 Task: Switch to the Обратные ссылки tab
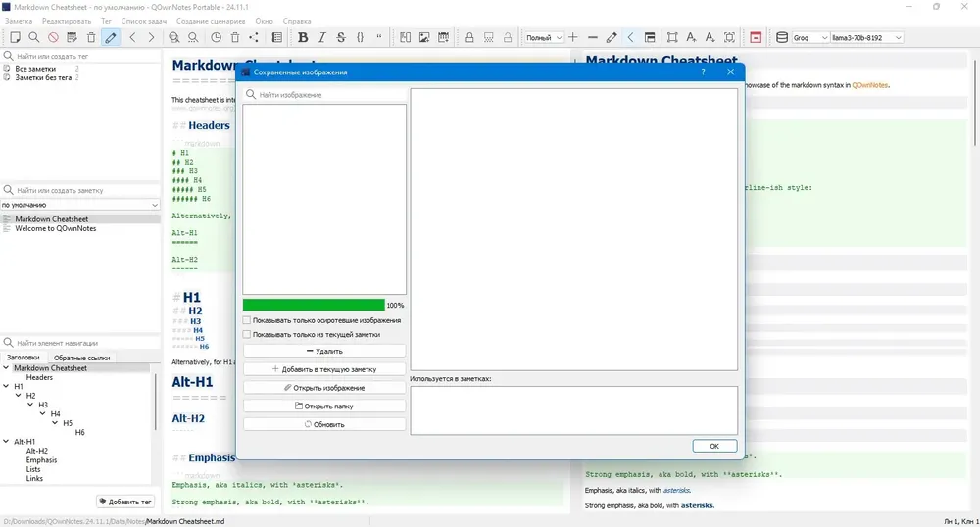tap(82, 358)
